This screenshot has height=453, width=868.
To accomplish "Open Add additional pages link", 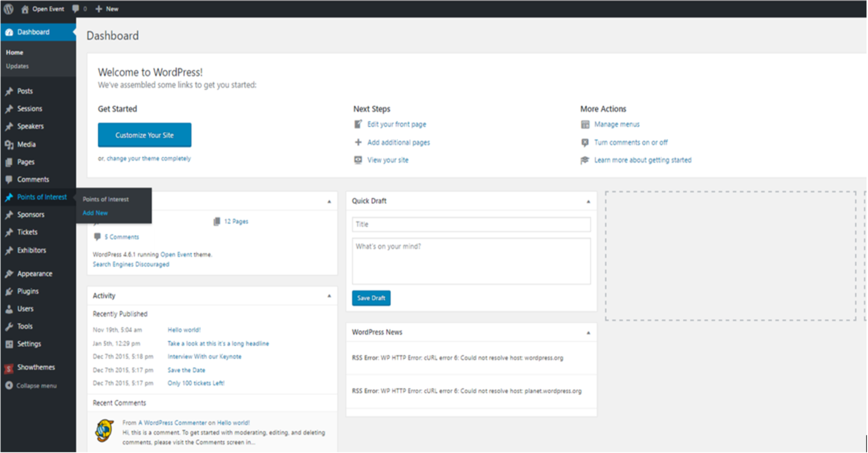I will pyautogui.click(x=399, y=143).
